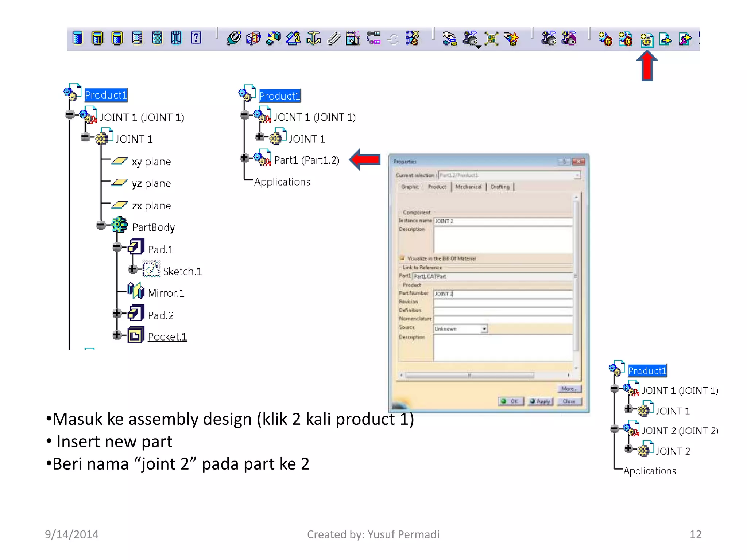Select the Coincidence Constraint tool
Image resolution: width=747 pixels, height=560 pixels.
233,38
